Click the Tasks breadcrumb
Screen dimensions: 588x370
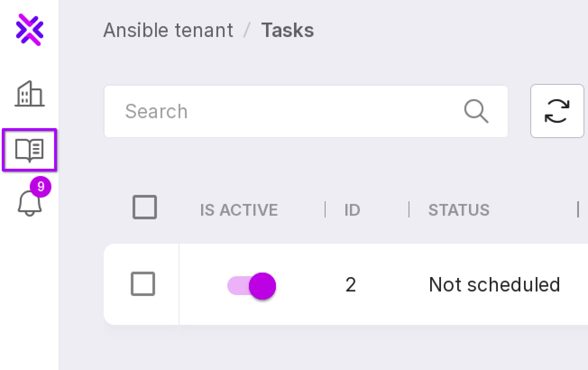pyautogui.click(x=287, y=31)
